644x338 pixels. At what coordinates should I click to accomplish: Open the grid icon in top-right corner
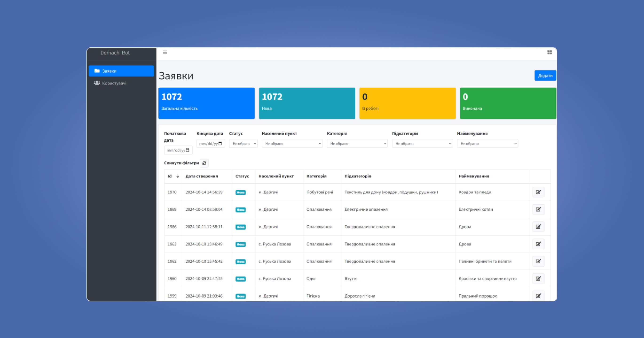coord(549,52)
